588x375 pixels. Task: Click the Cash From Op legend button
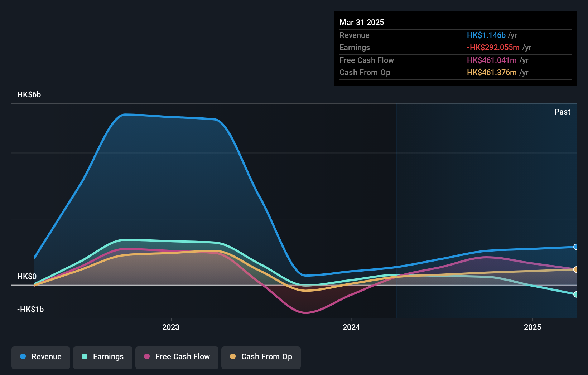[x=261, y=357]
